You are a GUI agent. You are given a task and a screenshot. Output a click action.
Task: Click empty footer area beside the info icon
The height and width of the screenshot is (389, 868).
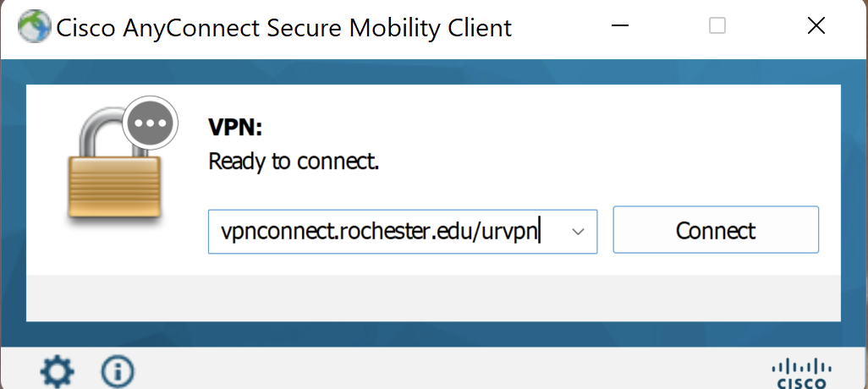click(442, 370)
